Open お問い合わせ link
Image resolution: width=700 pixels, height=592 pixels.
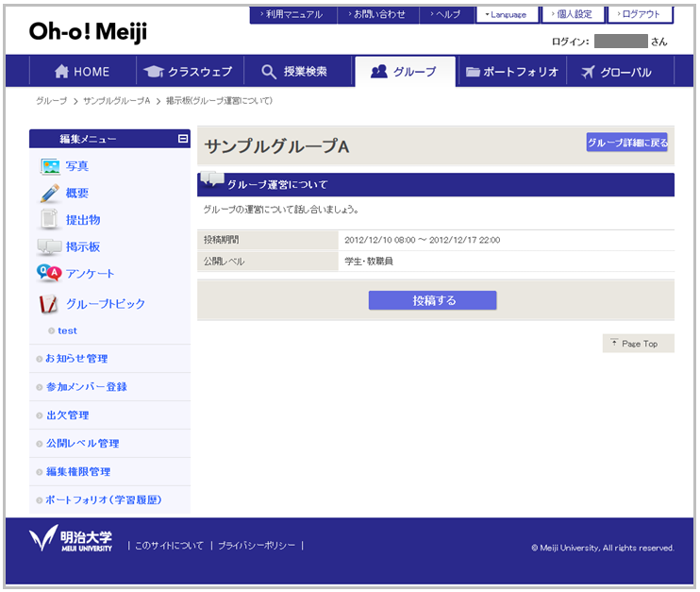[x=378, y=14]
